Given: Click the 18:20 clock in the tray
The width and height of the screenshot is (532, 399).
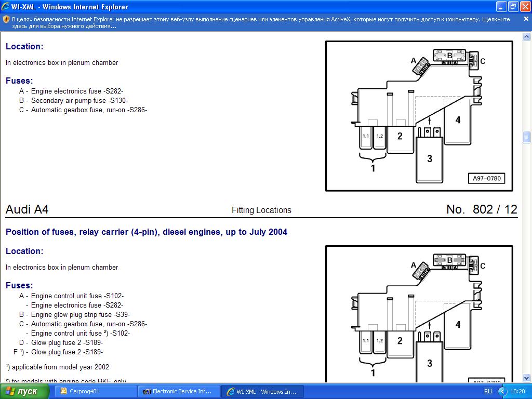Looking at the screenshot, I should [517, 392].
